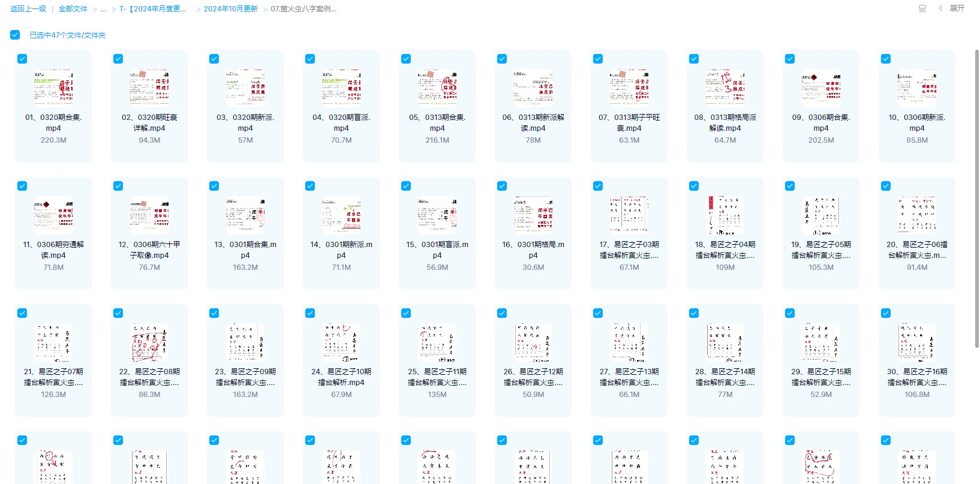Click file name 11、0306期旁通解读.mp4
Viewport: 980px width, 484px height.
[53, 250]
